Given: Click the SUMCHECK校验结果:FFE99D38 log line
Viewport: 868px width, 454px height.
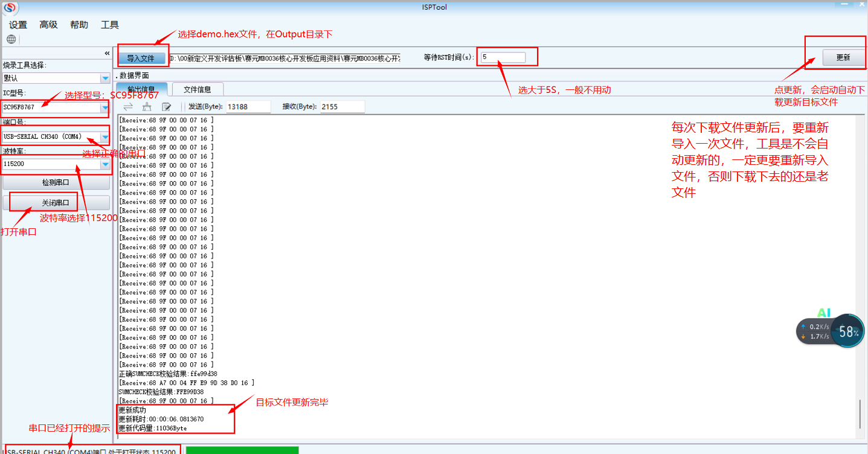Looking at the screenshot, I should pos(161,392).
